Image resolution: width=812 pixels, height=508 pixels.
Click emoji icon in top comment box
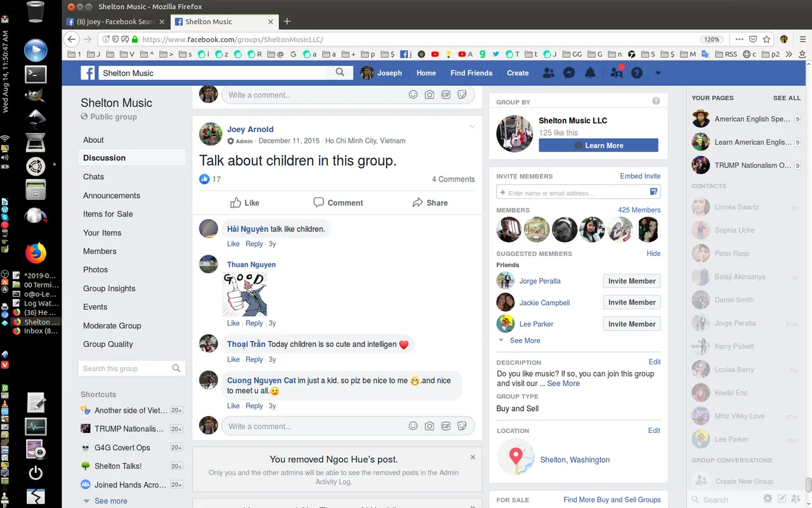tap(413, 95)
